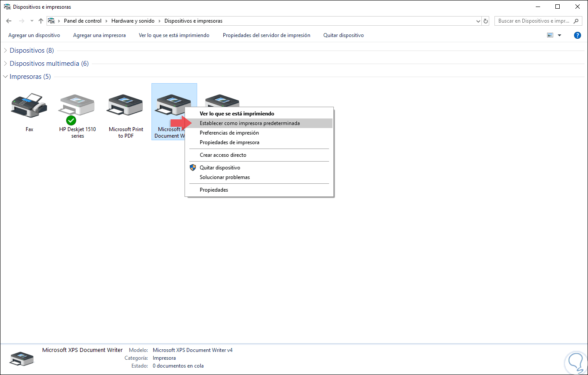Viewport: 588px width, 375px height.
Task: Click Quitar dispositivo in the toolbar
Action: [x=343, y=35]
